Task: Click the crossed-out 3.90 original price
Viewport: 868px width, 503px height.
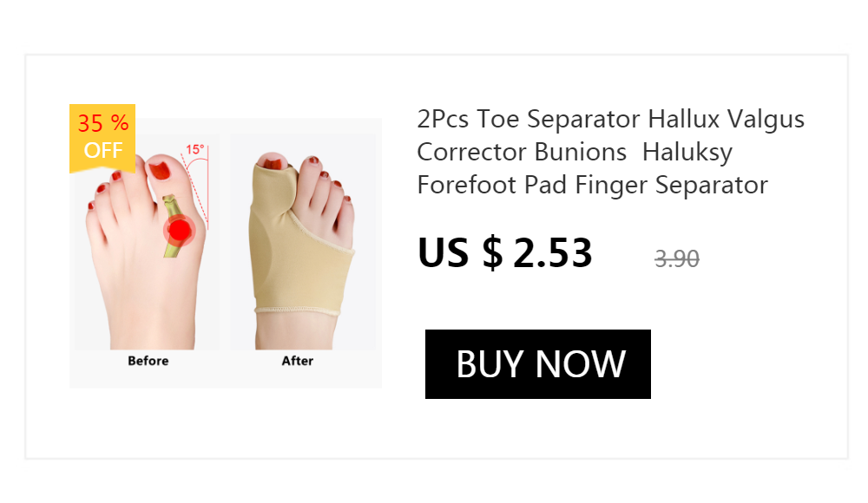Action: (x=676, y=259)
